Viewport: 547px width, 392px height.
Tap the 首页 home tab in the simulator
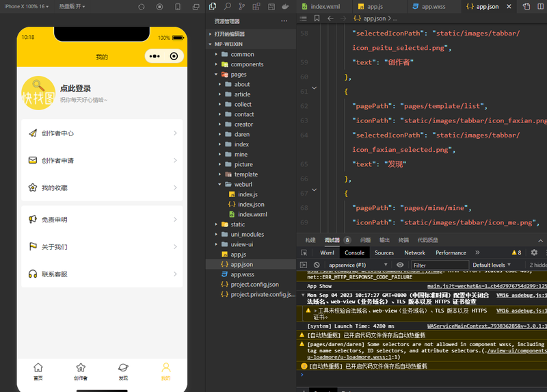(x=38, y=371)
